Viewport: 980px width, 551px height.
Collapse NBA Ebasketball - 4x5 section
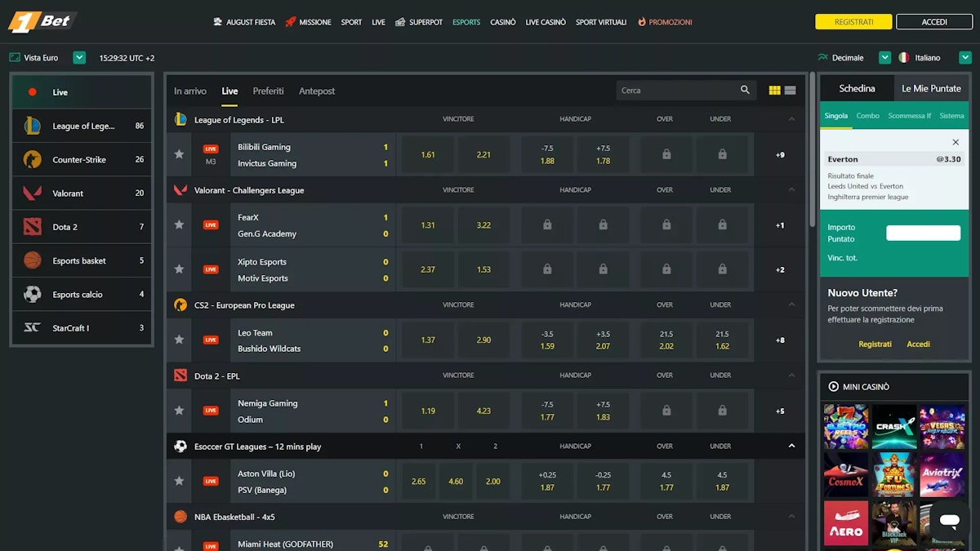(791, 517)
